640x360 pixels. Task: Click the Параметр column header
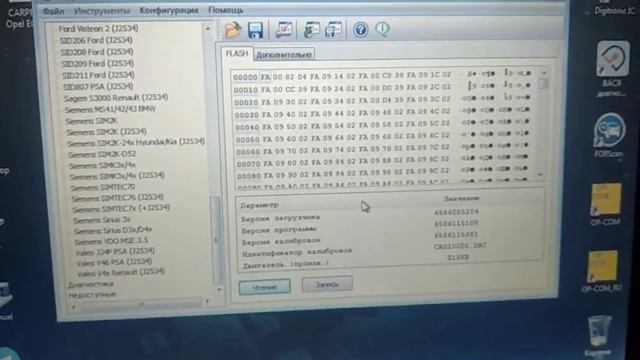coord(260,205)
